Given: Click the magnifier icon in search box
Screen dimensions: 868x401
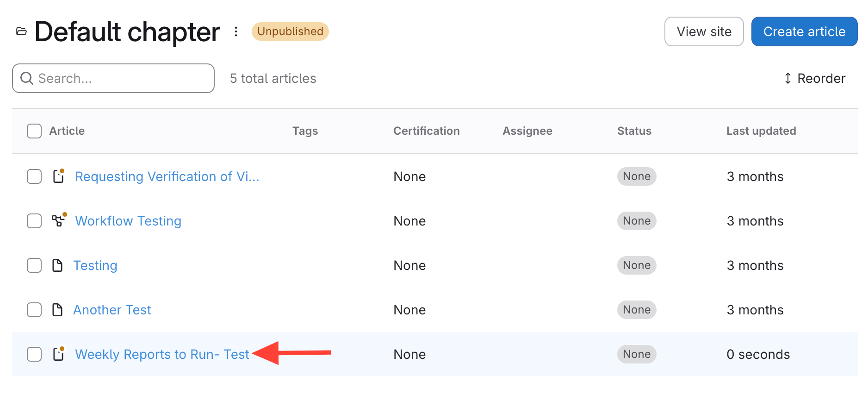Looking at the screenshot, I should (x=27, y=78).
